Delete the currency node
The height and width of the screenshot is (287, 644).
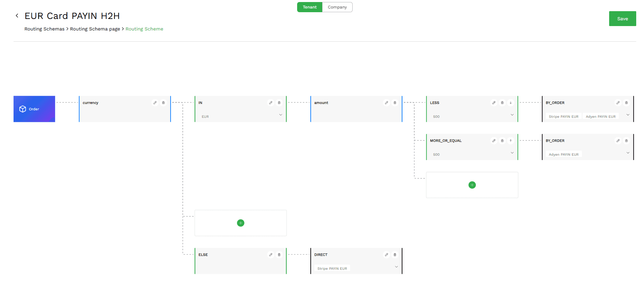point(163,103)
